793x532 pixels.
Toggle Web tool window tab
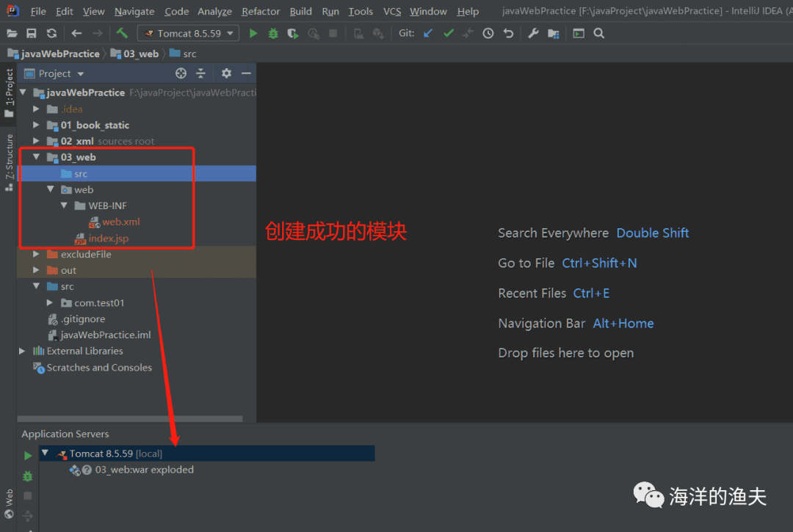[9, 503]
